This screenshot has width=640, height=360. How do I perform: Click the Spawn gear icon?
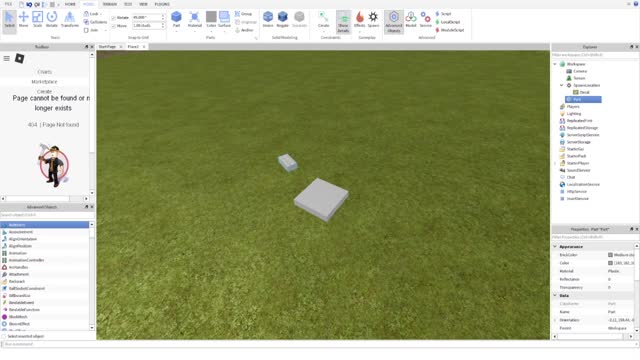373,19
